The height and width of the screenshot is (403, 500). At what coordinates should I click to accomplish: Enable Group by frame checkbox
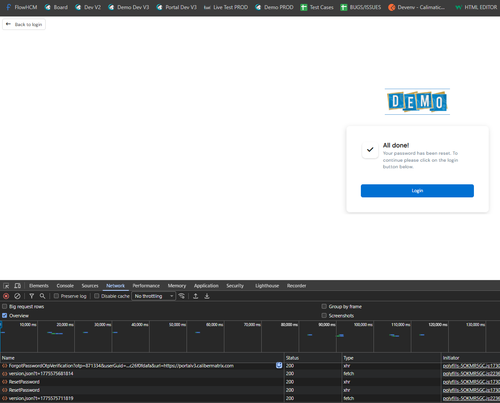pyautogui.click(x=324, y=306)
